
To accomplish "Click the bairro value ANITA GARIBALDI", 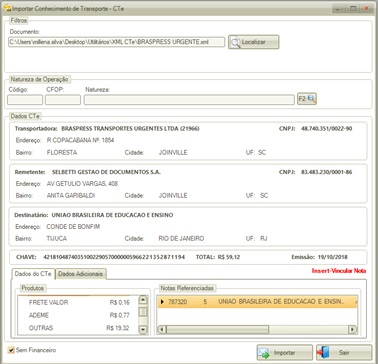I will pyautogui.click(x=71, y=195).
